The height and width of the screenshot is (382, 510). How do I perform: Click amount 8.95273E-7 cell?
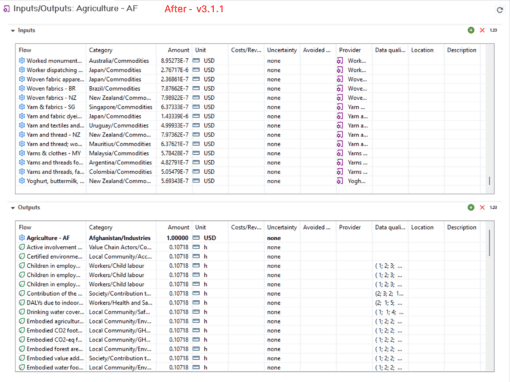[x=174, y=61]
